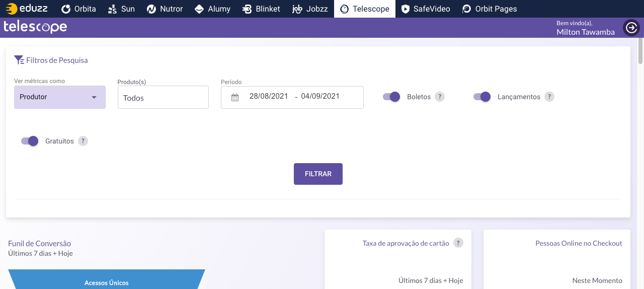Select the active Telescope tab
Image resolution: width=644 pixels, height=289 pixels.
click(x=365, y=9)
